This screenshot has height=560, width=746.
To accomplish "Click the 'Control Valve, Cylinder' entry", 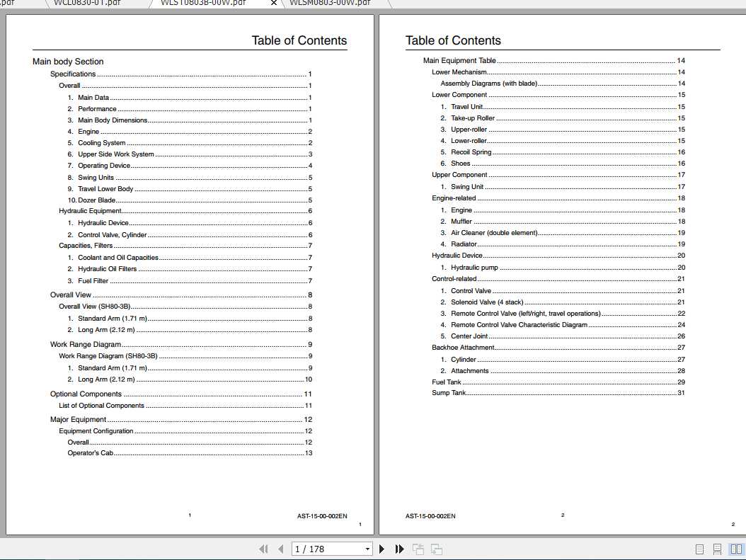I will (x=190, y=235).
